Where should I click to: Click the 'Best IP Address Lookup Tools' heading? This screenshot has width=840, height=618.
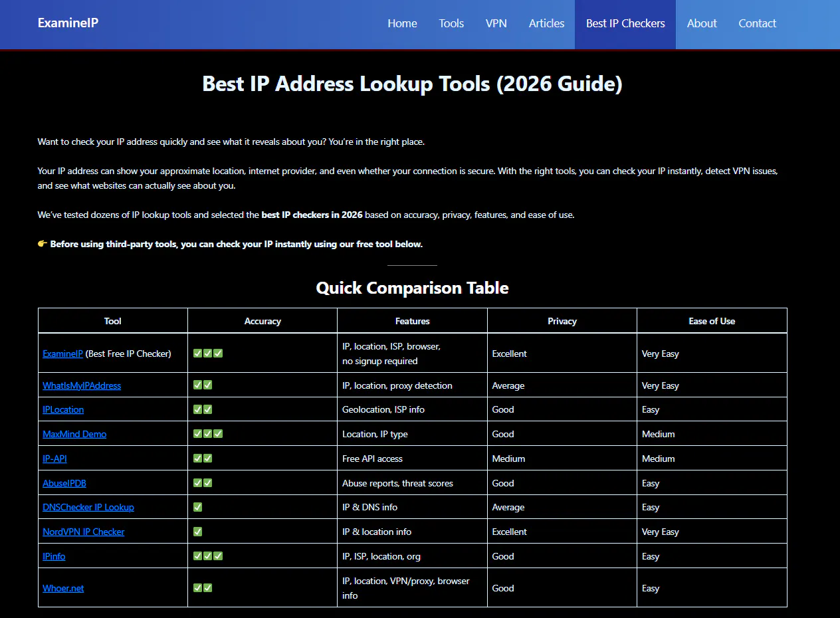[412, 84]
